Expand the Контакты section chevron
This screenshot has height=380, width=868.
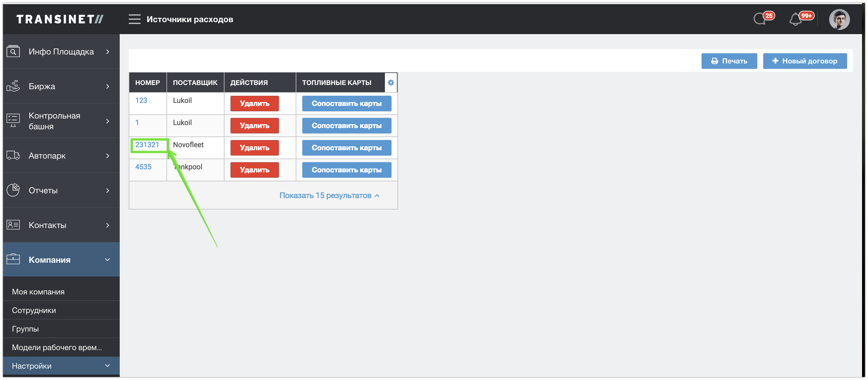(107, 225)
